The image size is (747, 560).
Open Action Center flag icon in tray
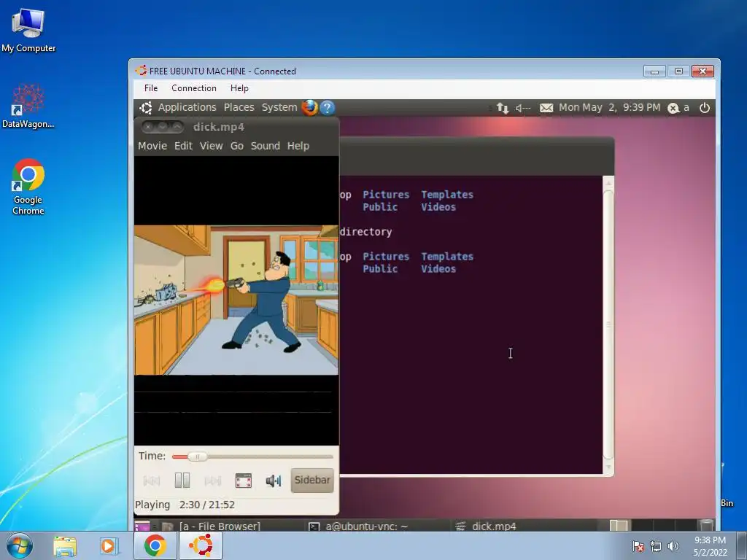tap(638, 546)
